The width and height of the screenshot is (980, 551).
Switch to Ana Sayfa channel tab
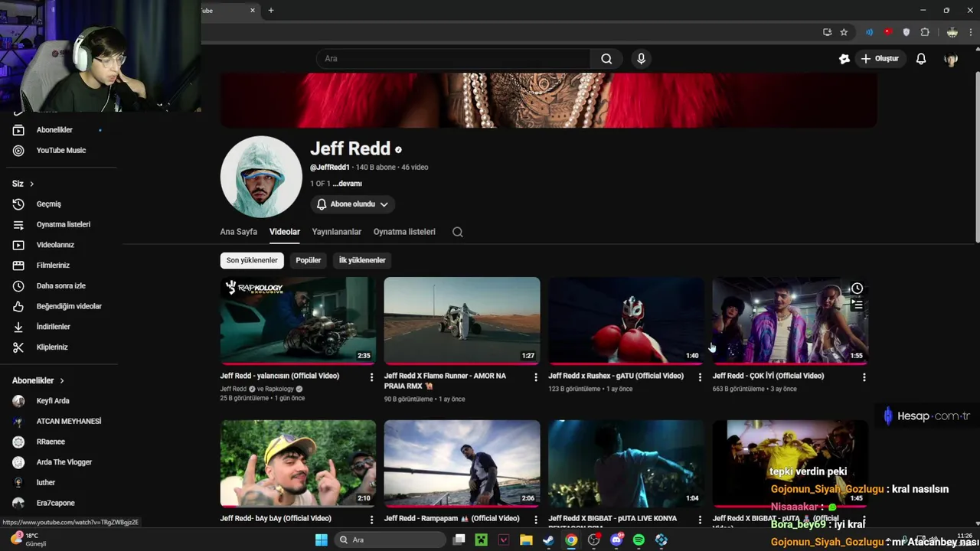(x=239, y=232)
